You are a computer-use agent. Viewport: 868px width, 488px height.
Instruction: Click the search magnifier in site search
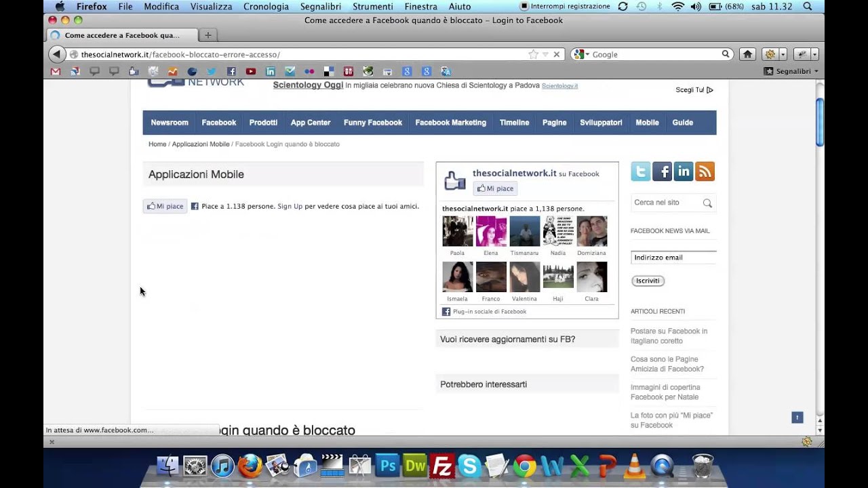[x=707, y=203]
